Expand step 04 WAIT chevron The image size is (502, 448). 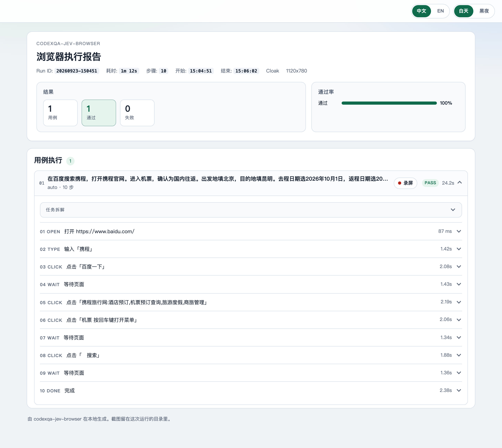[x=459, y=284]
